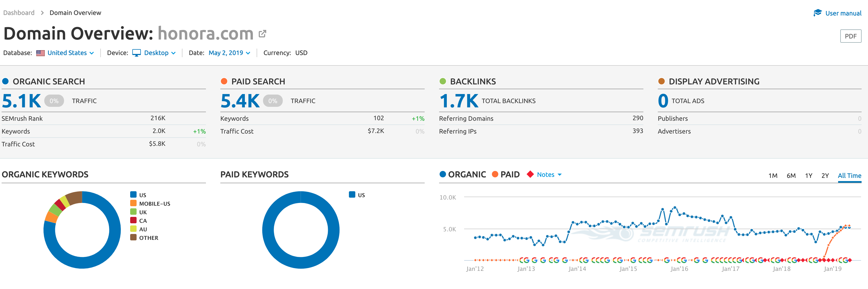
Task: Click the 290 referring domains value
Action: pos(638,118)
